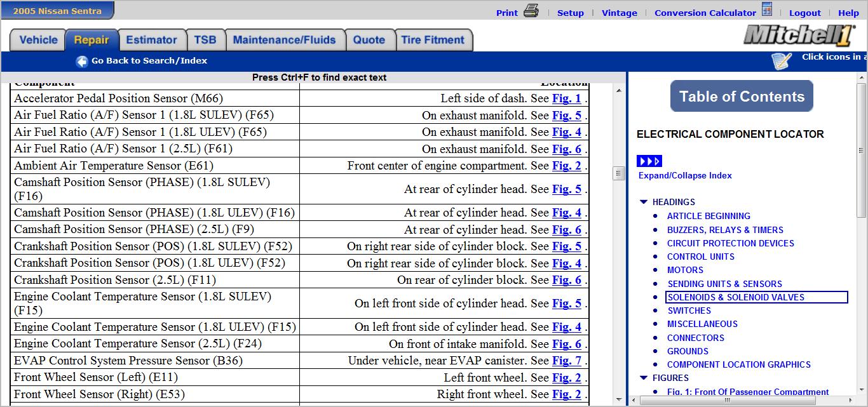The image size is (868, 407).
Task: Open Fig. 6 for Crankshaft Position Sensor 2.5L
Action: click(567, 280)
